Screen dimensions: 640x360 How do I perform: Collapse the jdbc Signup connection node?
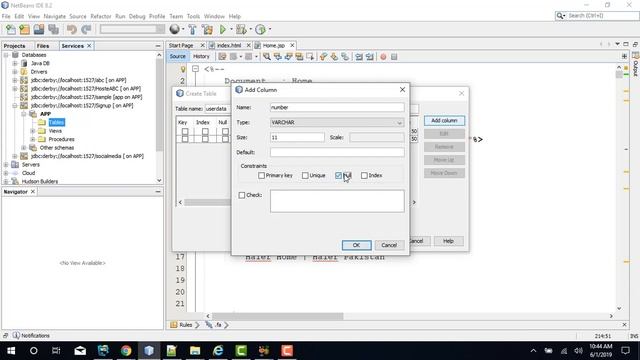[x=15, y=105]
